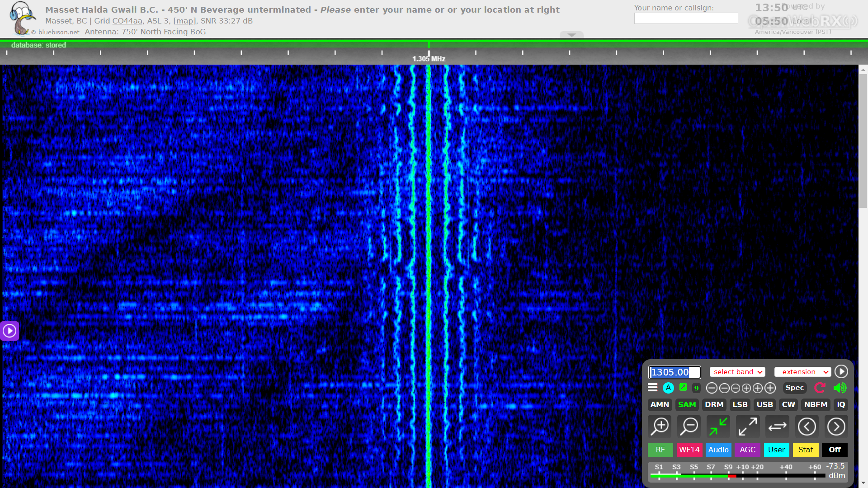The image size is (868, 488).
Task: Select USB demodulation mode
Action: [764, 405]
